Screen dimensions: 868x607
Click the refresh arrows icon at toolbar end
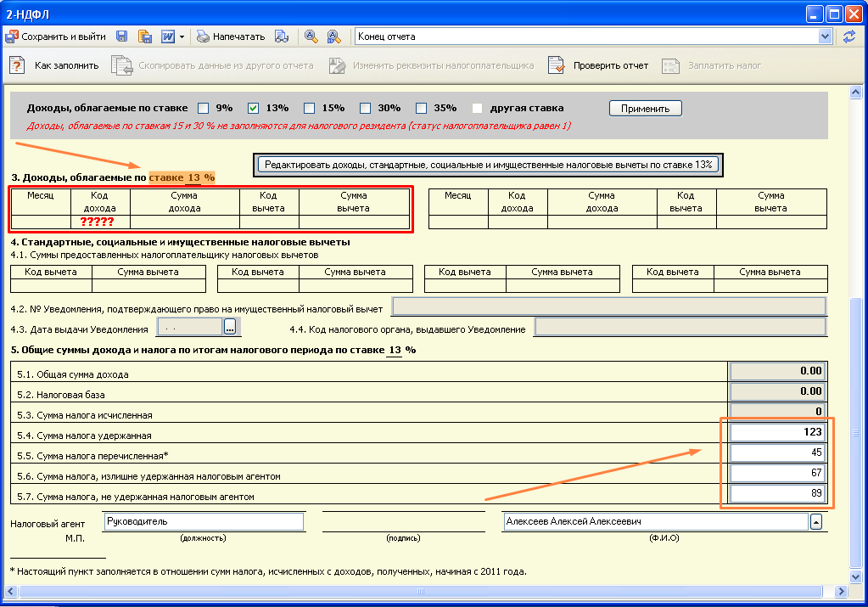coord(849,37)
